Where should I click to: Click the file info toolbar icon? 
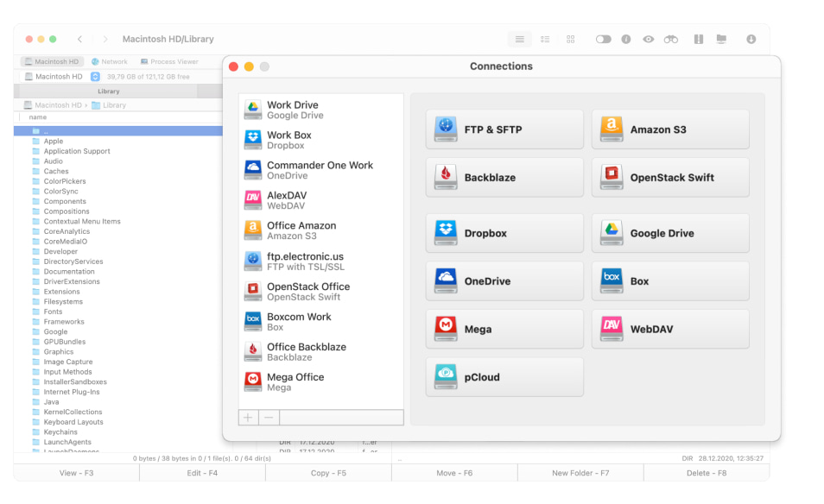625,39
